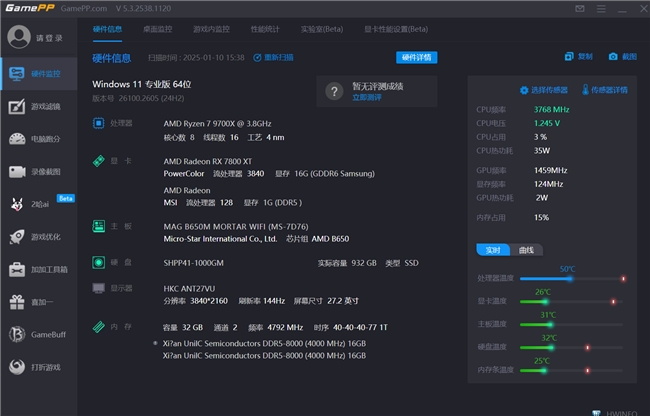This screenshot has height=416, width=650.
Task: Click the mail message icon in title bar
Action: 580,8
